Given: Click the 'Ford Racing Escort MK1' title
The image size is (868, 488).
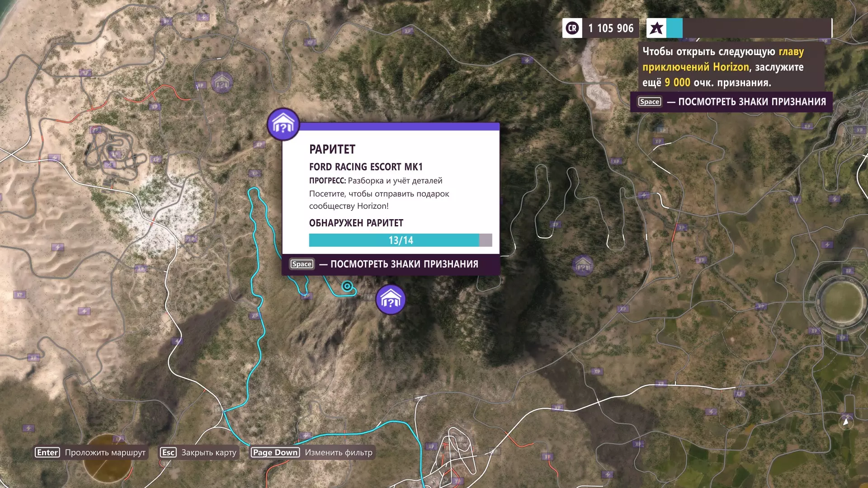Looking at the screenshot, I should [x=366, y=167].
